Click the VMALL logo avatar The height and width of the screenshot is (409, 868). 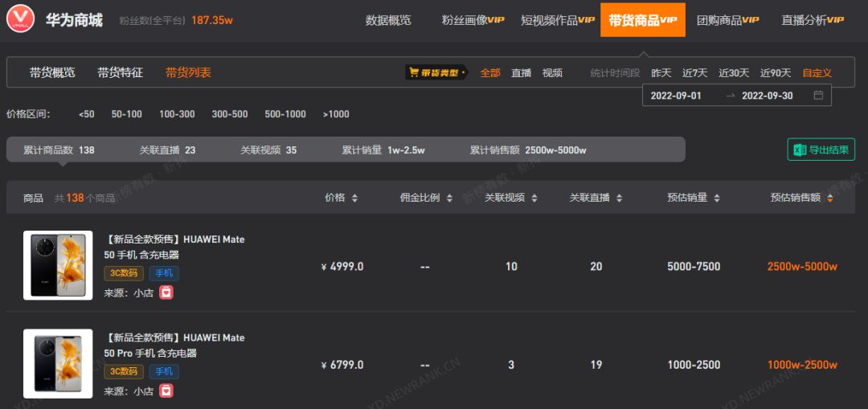(20, 20)
